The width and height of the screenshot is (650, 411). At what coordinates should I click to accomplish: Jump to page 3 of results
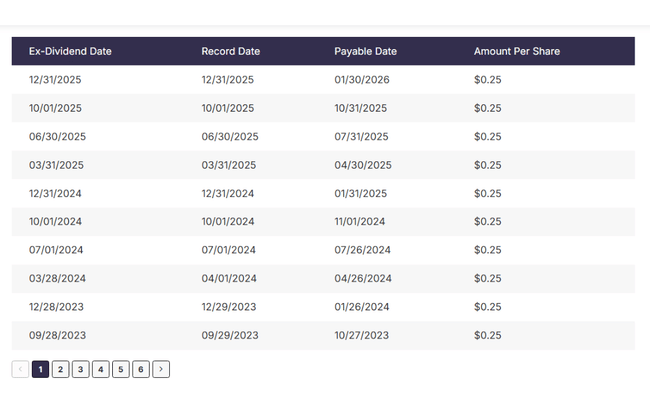coord(81,369)
